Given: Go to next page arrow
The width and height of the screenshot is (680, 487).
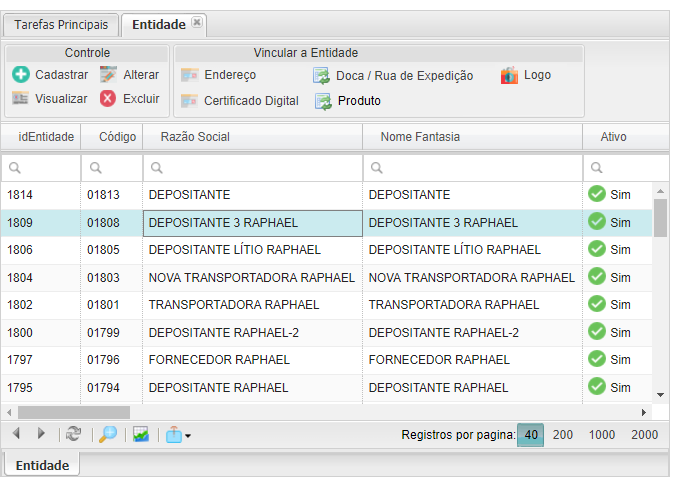Looking at the screenshot, I should 41,433.
